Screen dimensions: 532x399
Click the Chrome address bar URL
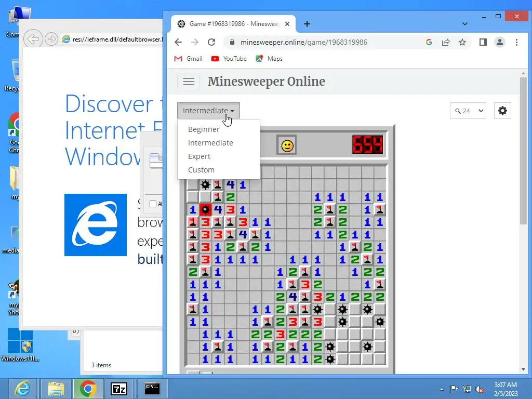[x=303, y=42]
